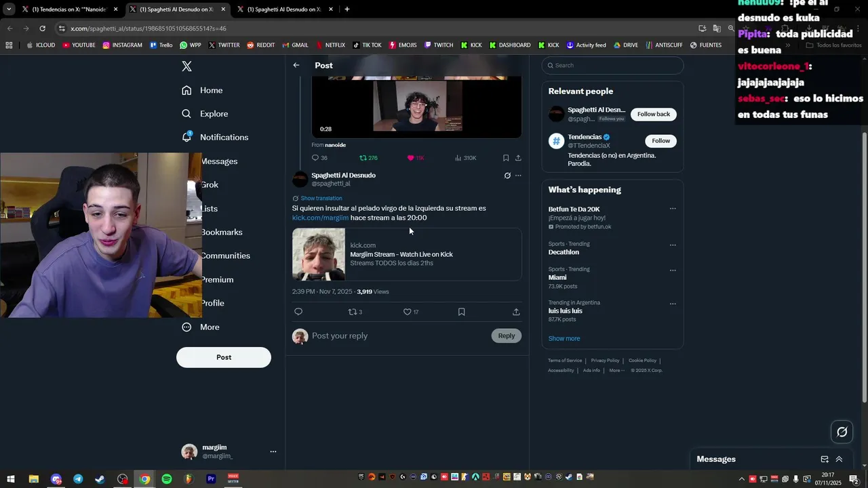868x488 pixels.
Task: Close the Tendencias on X tab
Action: coord(116,9)
